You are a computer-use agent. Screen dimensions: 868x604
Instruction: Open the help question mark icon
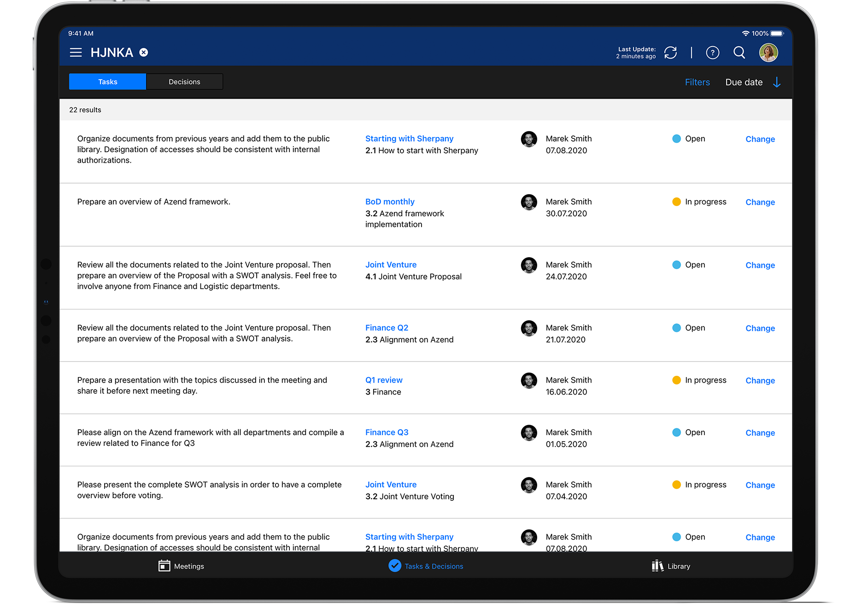pos(712,53)
